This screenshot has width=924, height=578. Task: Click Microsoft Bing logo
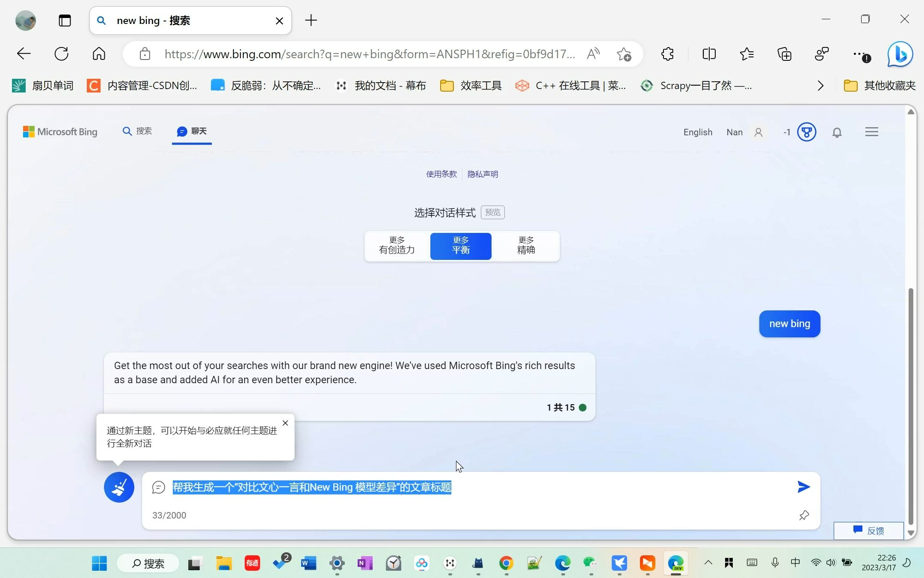tap(60, 132)
